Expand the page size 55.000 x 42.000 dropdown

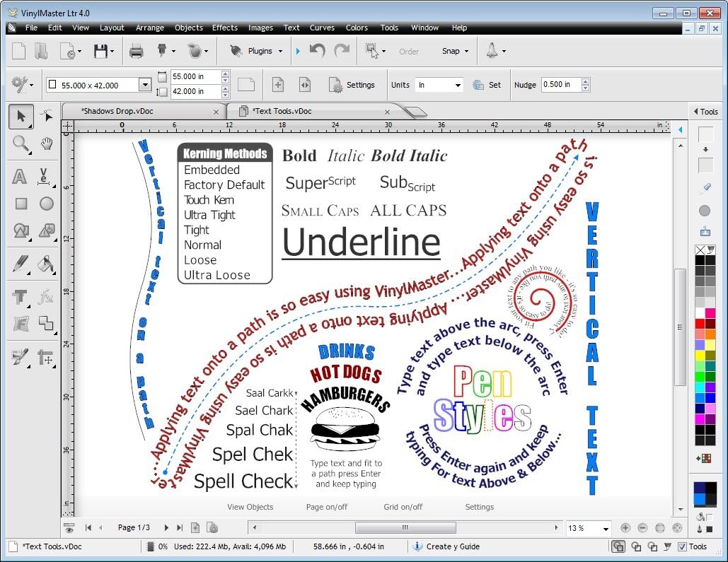(x=145, y=85)
